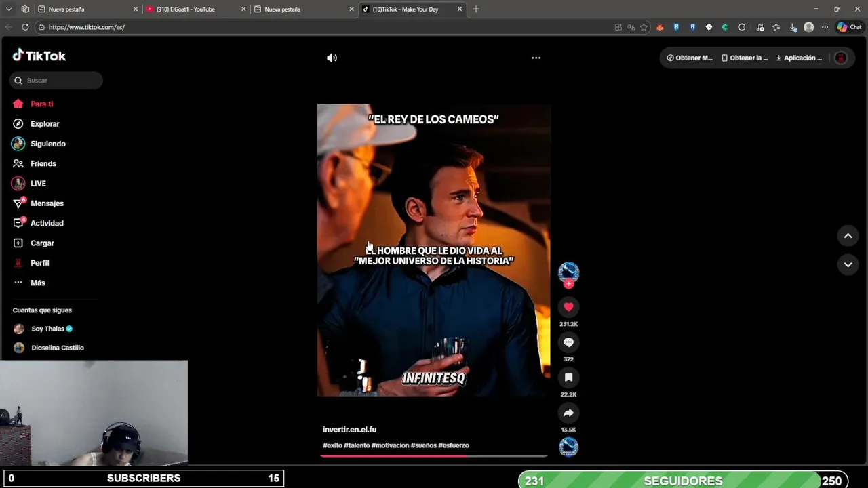Open the #motivacion hashtag
This screenshot has height=488, width=868.
390,445
